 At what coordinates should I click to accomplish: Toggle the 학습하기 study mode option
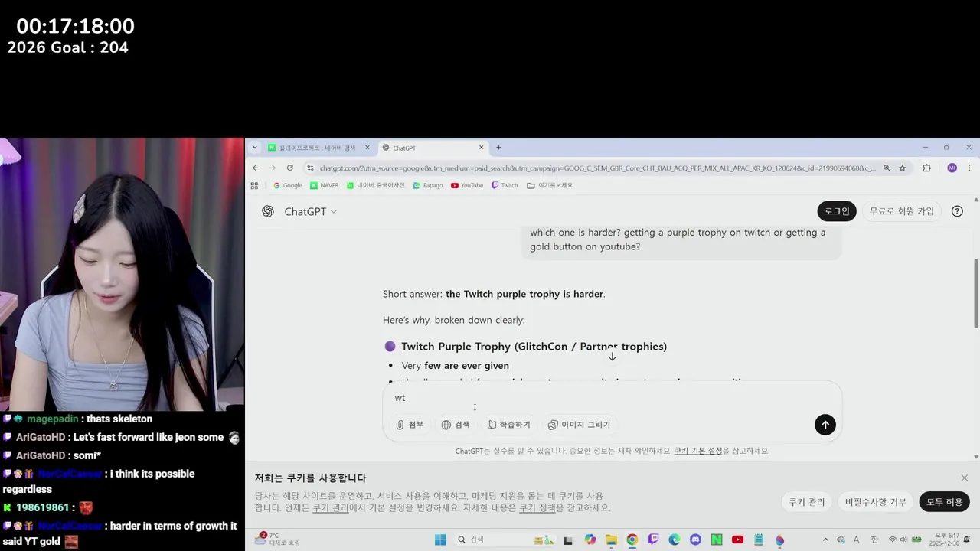point(508,425)
